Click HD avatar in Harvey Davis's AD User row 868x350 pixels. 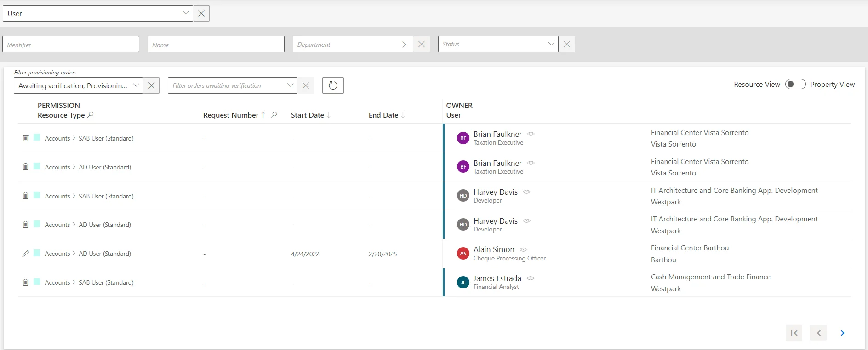point(463,225)
